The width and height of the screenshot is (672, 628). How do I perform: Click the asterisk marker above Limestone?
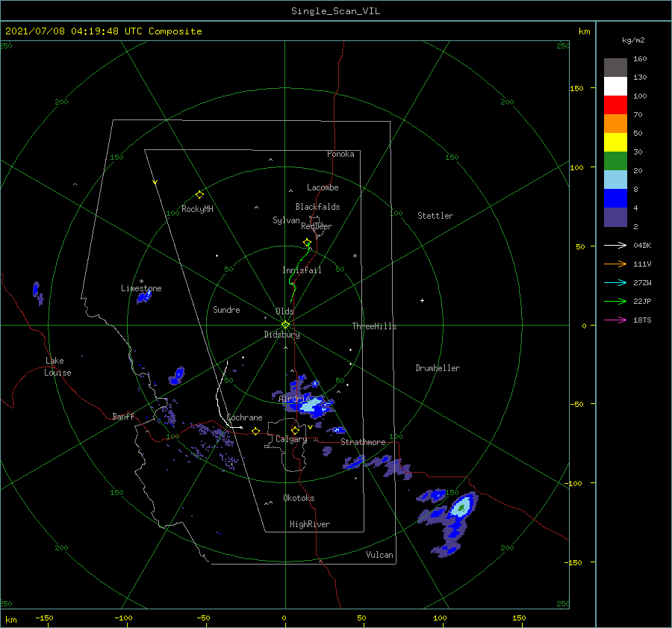(141, 282)
